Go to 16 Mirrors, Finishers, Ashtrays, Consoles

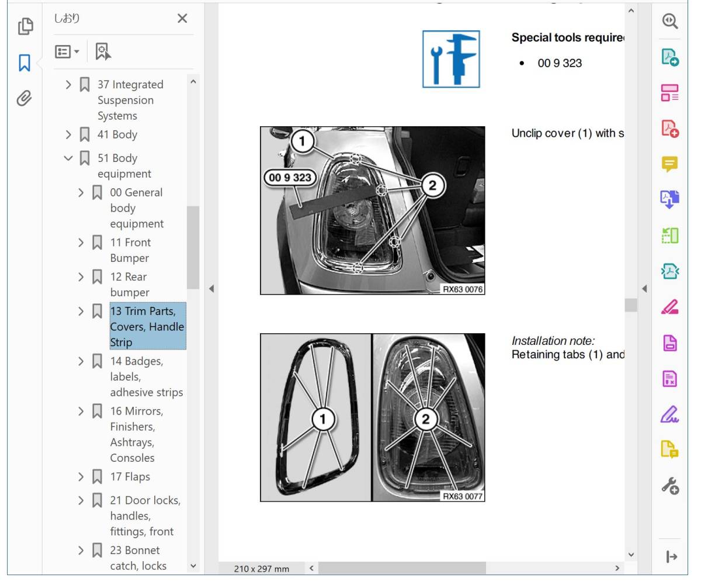coord(137,434)
